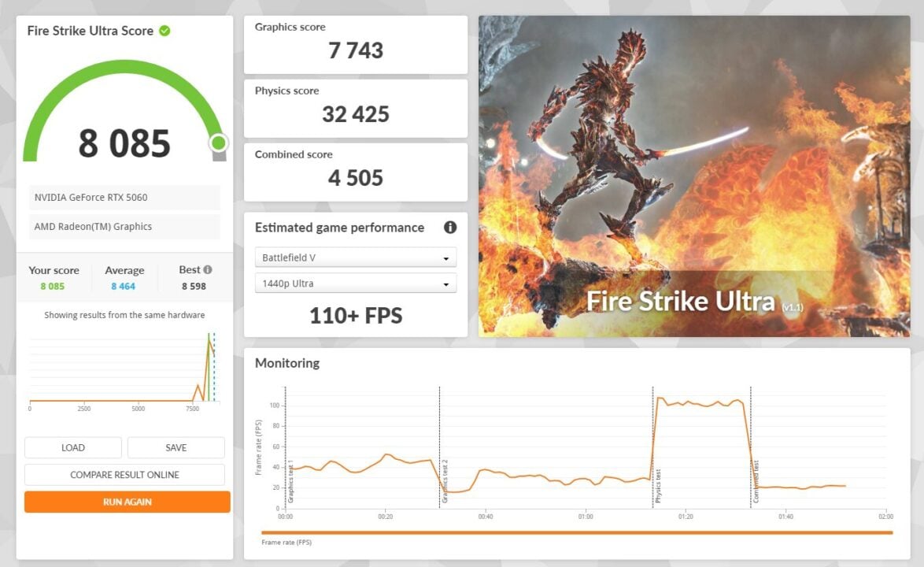The height and width of the screenshot is (567, 924).
Task: Click the Graphics test 2 marker line
Action: click(440, 447)
